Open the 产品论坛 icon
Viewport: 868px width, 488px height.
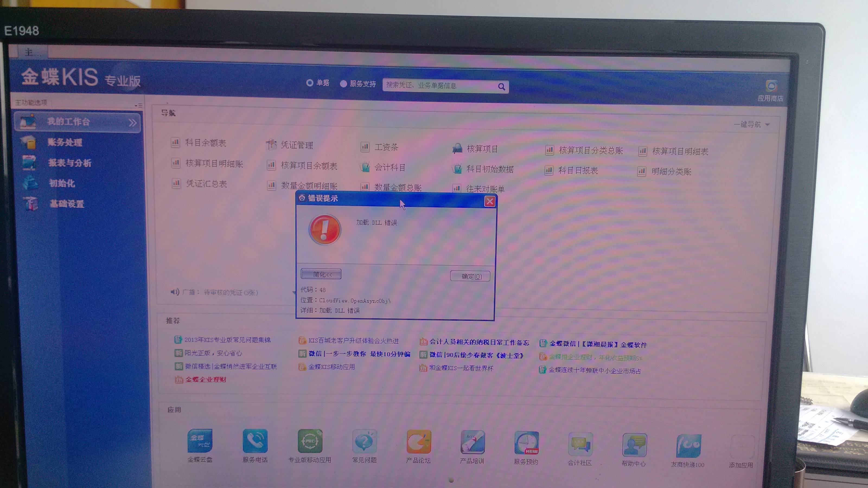point(419,442)
